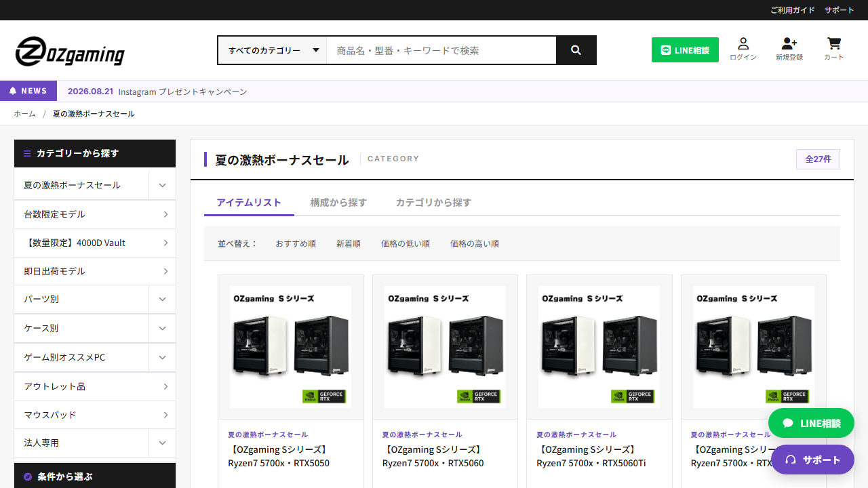The height and width of the screenshot is (488, 868).
Task: Expand the ケース別 sidebar category
Action: [x=162, y=328]
